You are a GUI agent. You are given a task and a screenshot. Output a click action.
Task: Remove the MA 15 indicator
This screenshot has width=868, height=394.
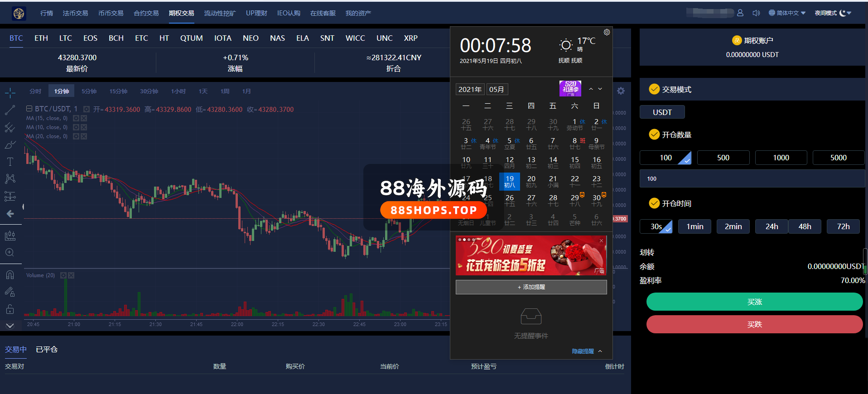coord(84,119)
